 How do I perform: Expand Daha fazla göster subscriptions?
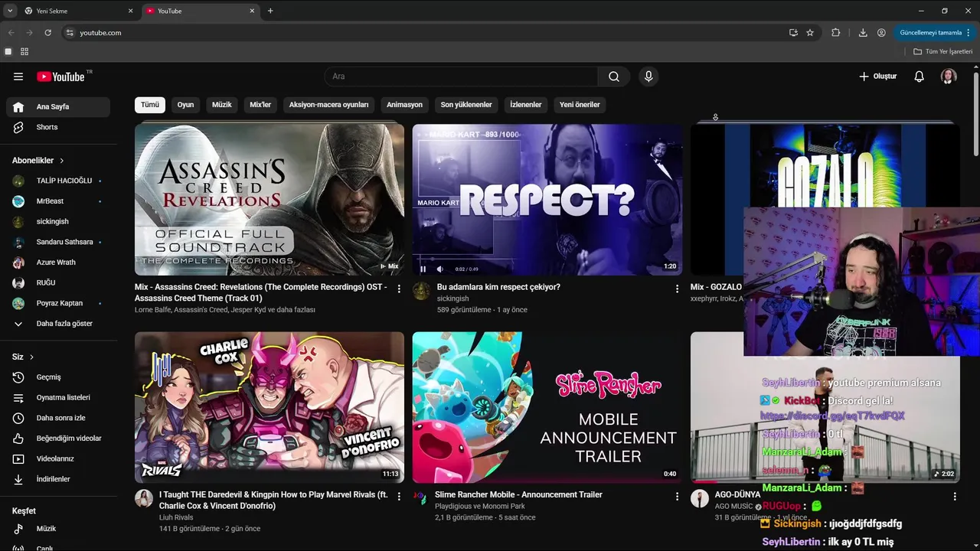(58, 324)
